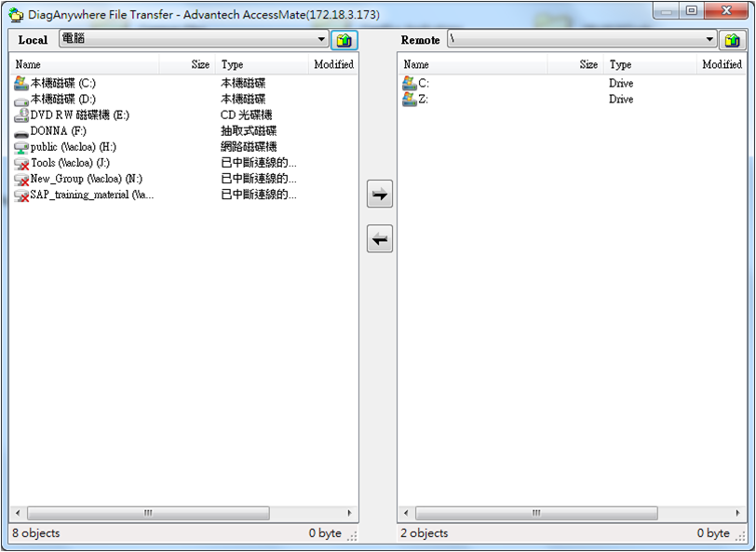
Task: Click remote pane horizontal scrollbar thumb
Action: [x=536, y=513]
